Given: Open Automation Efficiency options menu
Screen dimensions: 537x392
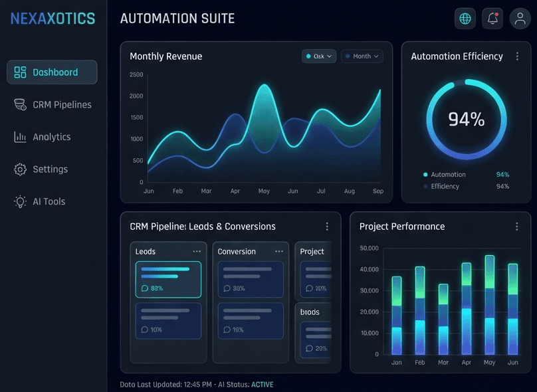Looking at the screenshot, I should [517, 56].
